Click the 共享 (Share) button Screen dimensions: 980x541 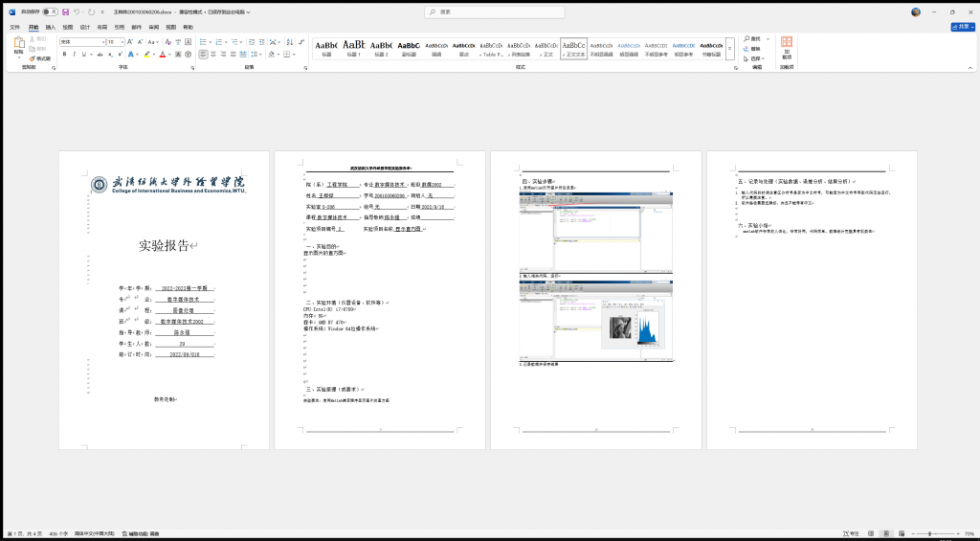point(960,28)
